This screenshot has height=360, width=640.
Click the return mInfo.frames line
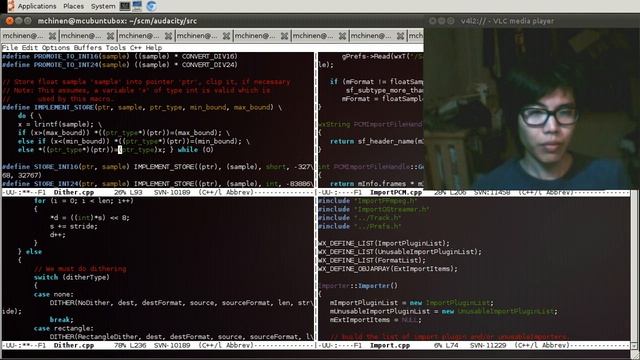(377, 184)
